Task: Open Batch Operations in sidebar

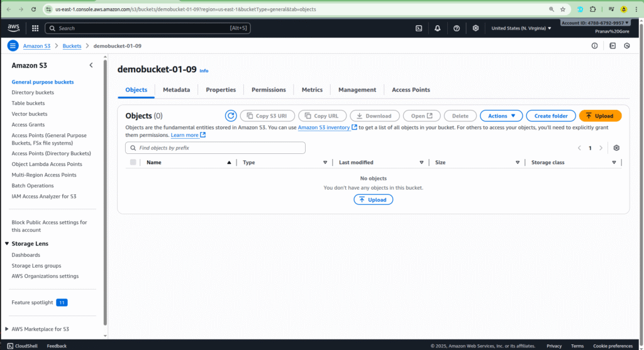Action: [33, 185]
